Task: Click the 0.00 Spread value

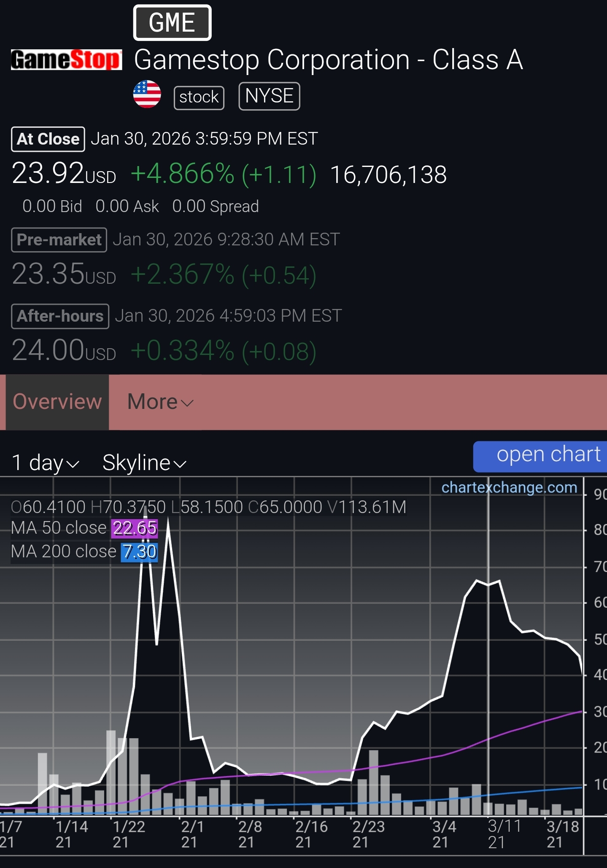Action: 216,207
